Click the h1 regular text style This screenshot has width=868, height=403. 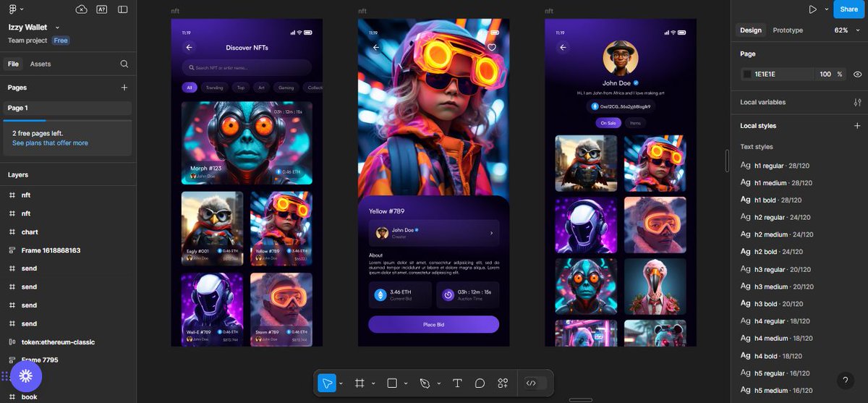(775, 165)
